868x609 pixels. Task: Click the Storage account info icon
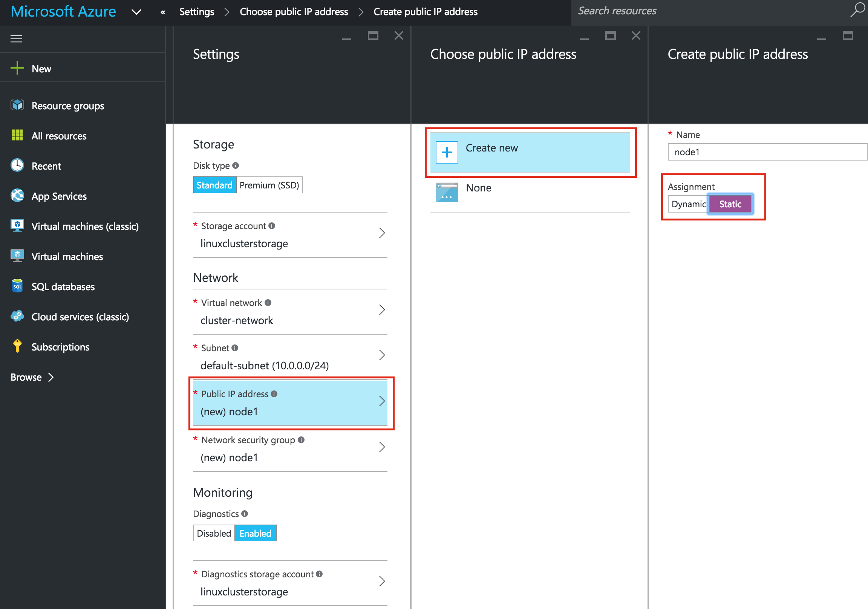[272, 226]
